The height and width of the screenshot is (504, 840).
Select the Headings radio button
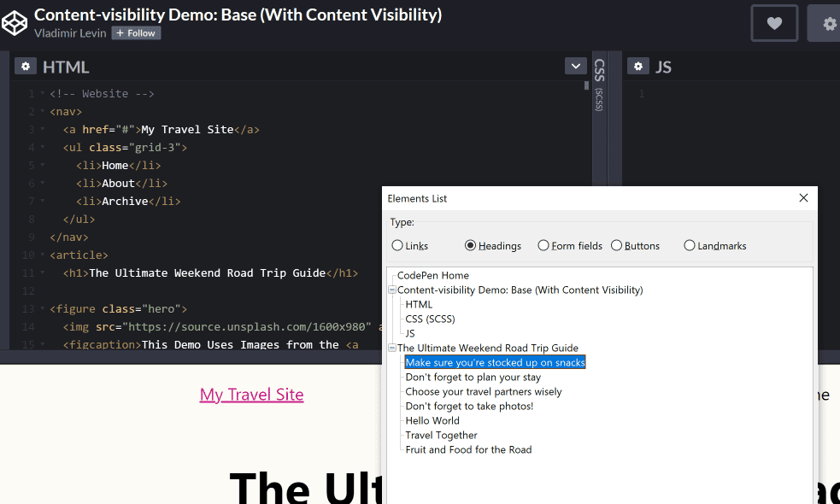pos(470,245)
